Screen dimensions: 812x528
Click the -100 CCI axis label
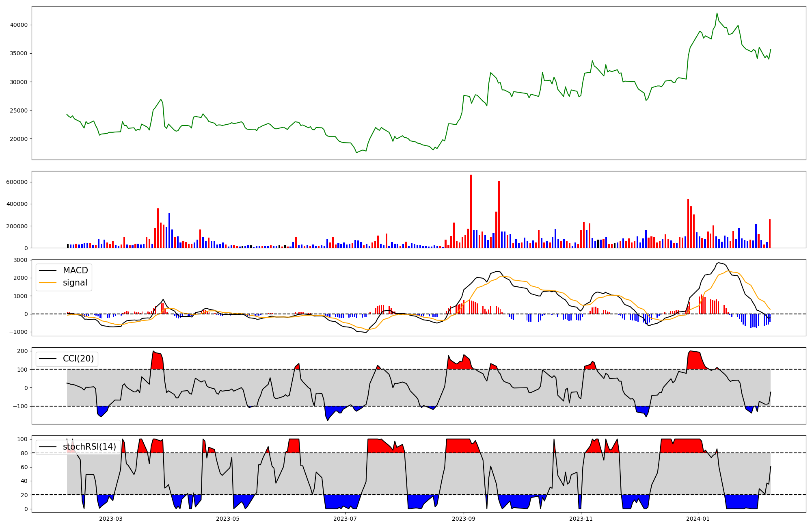21,406
